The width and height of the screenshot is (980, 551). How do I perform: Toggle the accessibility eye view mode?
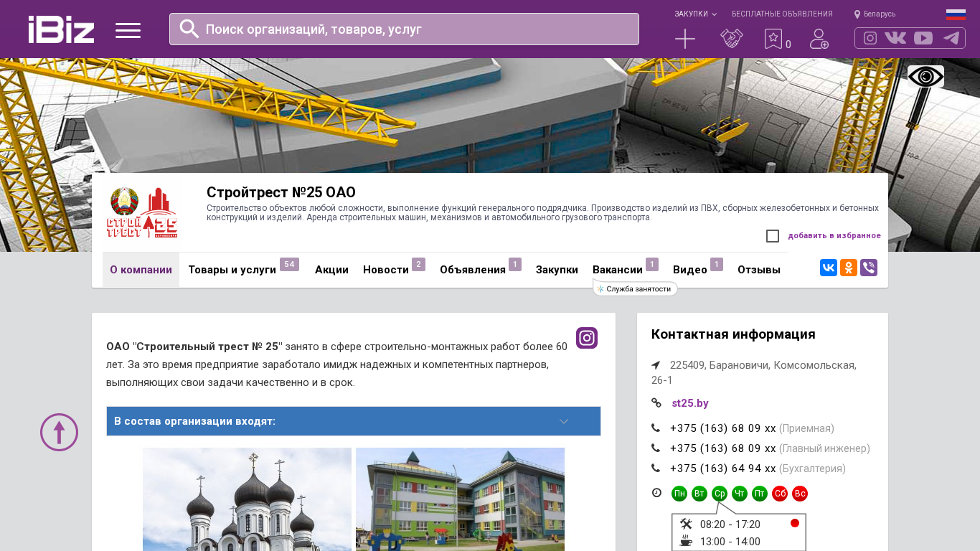point(925,77)
